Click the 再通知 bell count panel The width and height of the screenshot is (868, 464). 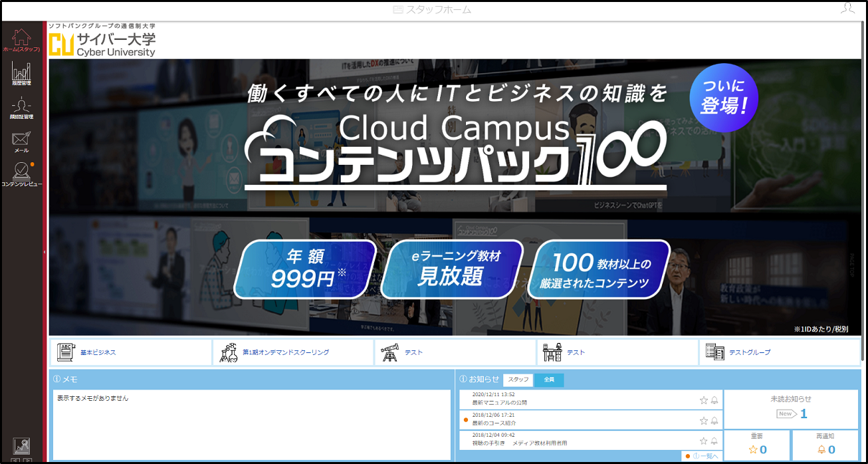(x=825, y=445)
